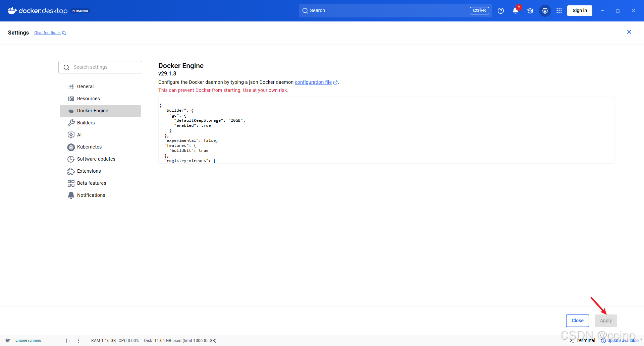Image resolution: width=644 pixels, height=346 pixels.
Task: Click the Ctrl+K shortcut badge
Action: (479, 11)
